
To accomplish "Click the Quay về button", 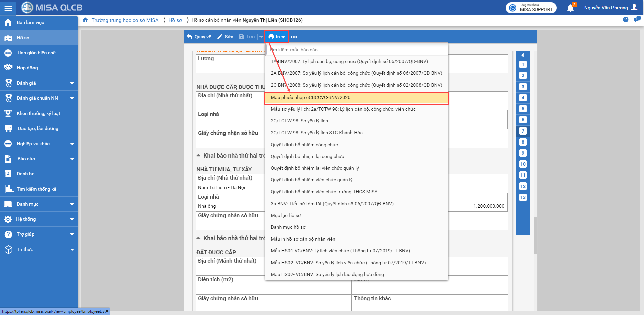I will (x=199, y=37).
